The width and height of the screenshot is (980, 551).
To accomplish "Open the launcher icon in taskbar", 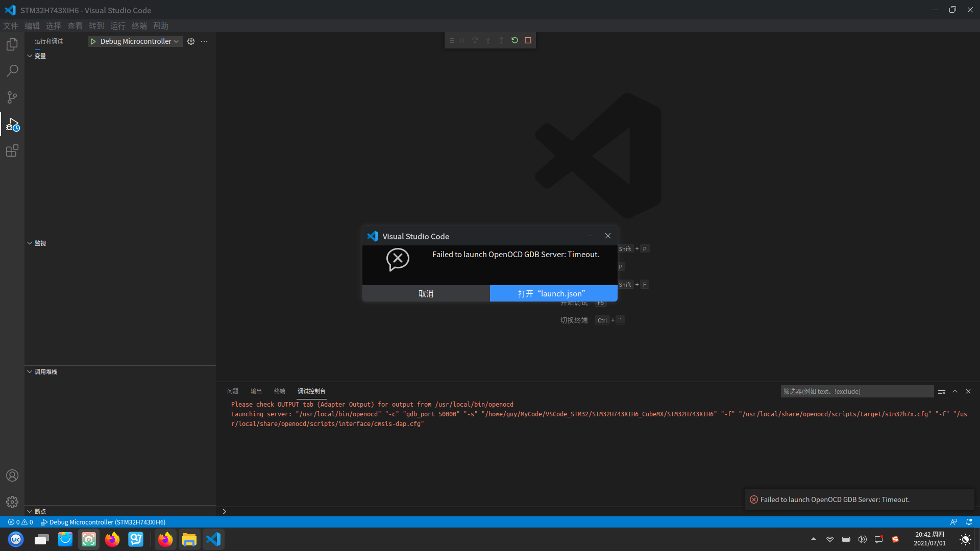I will tap(16, 539).
